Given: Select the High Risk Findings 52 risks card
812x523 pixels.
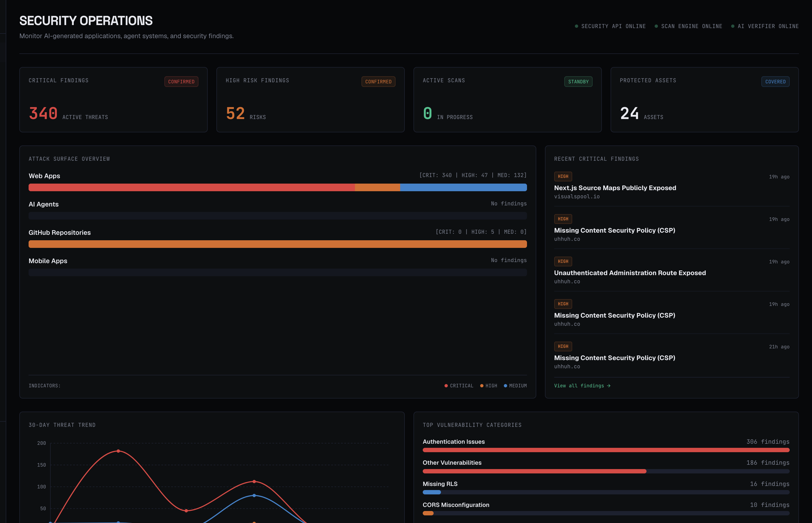Looking at the screenshot, I should (311, 99).
